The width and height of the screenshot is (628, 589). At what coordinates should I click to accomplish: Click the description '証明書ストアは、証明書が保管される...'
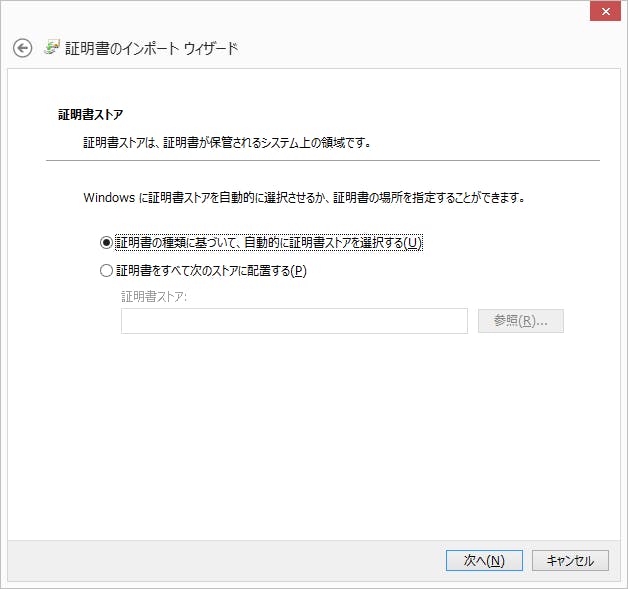(x=227, y=143)
